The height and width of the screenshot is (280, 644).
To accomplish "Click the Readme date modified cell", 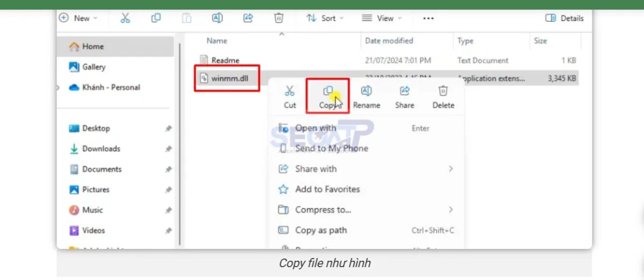I will [398, 61].
